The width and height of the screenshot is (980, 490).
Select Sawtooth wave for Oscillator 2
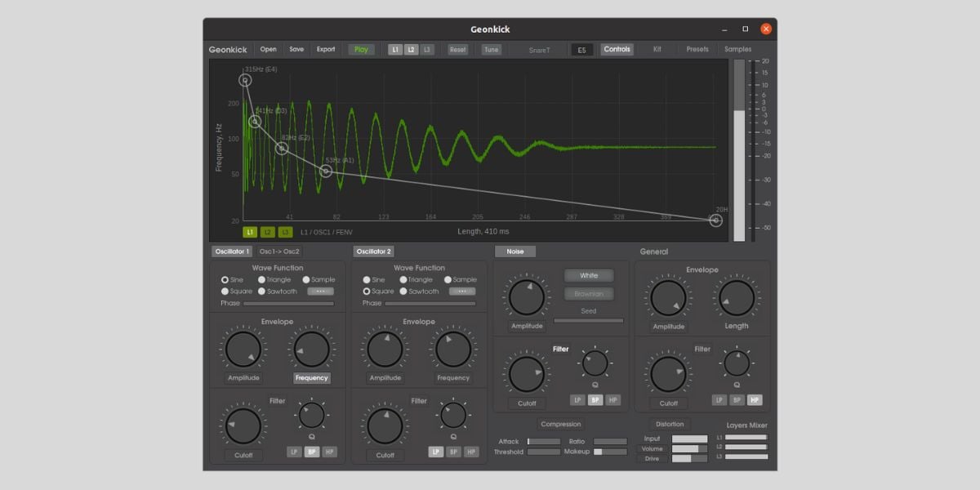pyautogui.click(x=421, y=292)
